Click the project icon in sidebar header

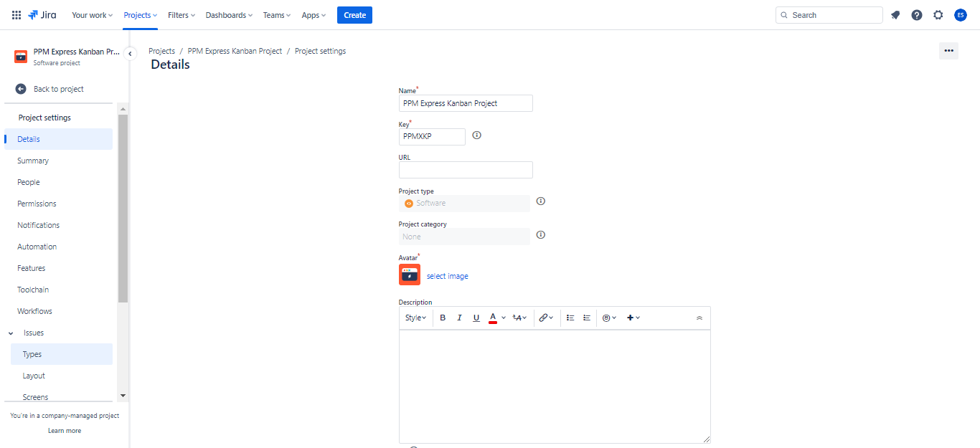click(21, 57)
